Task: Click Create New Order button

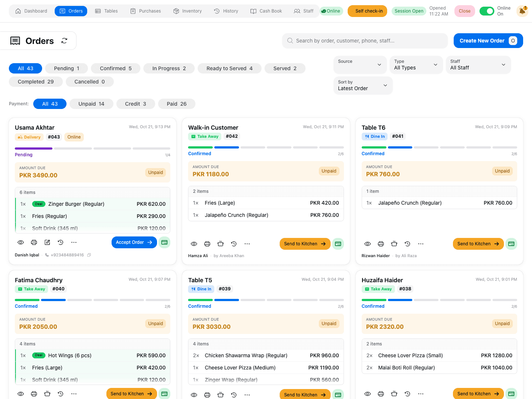Action: pos(488,41)
